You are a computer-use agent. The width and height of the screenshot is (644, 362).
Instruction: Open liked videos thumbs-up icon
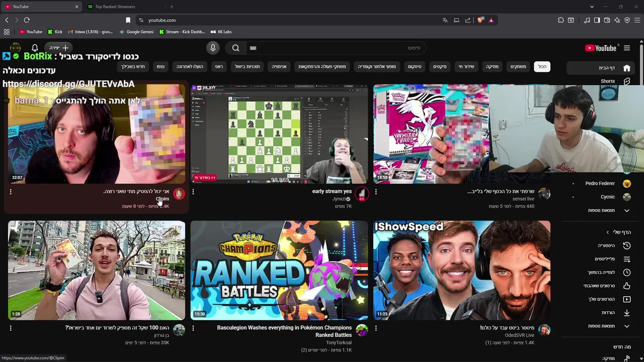pyautogui.click(x=627, y=286)
